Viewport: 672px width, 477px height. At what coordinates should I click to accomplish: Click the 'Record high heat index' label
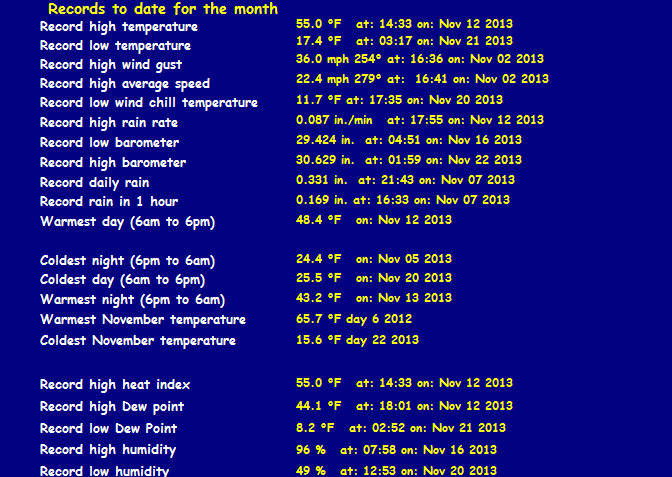tap(115, 385)
